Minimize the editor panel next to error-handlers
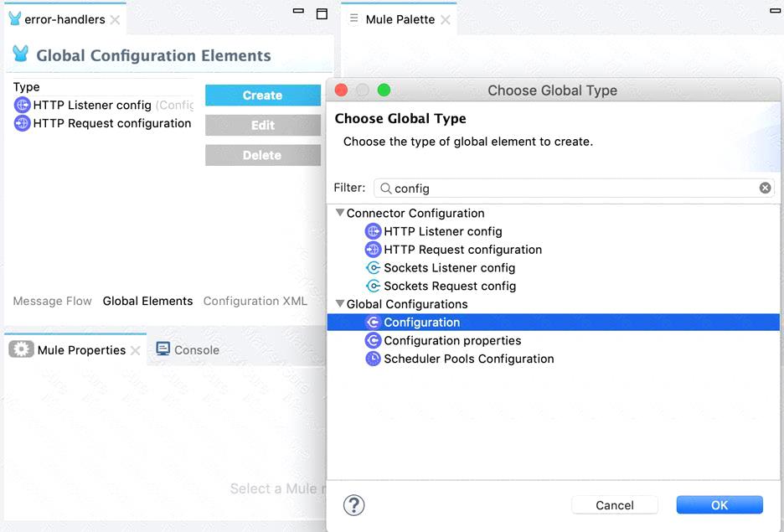The height and width of the screenshot is (532, 784). point(298,11)
